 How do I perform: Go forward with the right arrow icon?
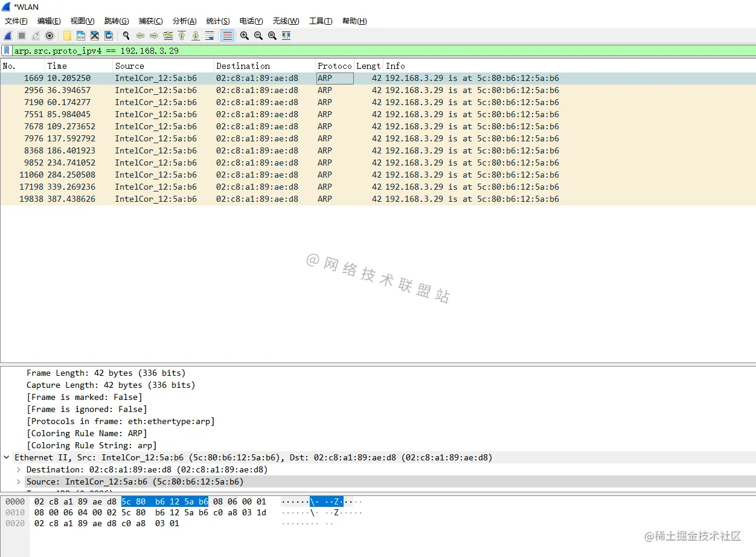[x=154, y=36]
